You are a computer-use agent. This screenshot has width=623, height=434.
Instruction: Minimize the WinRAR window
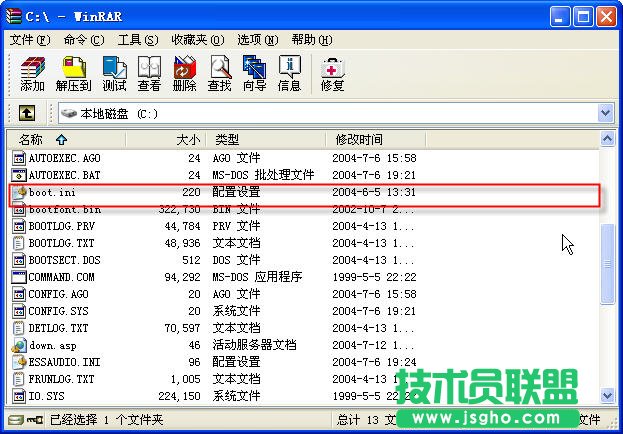tap(559, 17)
